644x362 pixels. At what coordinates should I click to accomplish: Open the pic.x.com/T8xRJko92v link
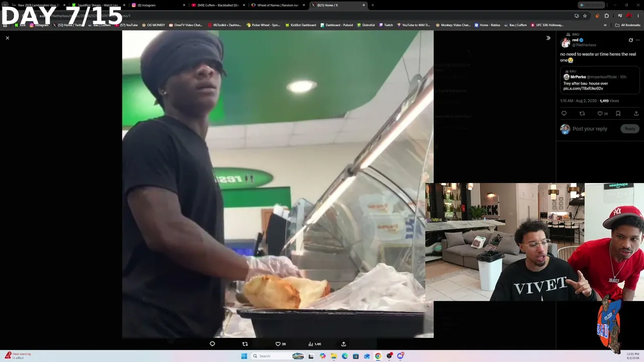tap(583, 88)
